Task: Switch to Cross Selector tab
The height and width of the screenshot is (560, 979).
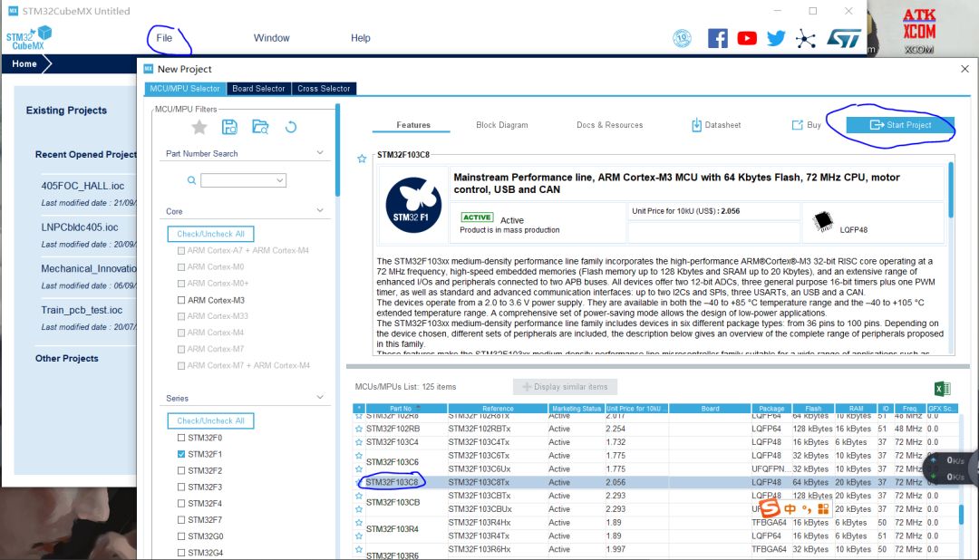Action: pyautogui.click(x=324, y=89)
